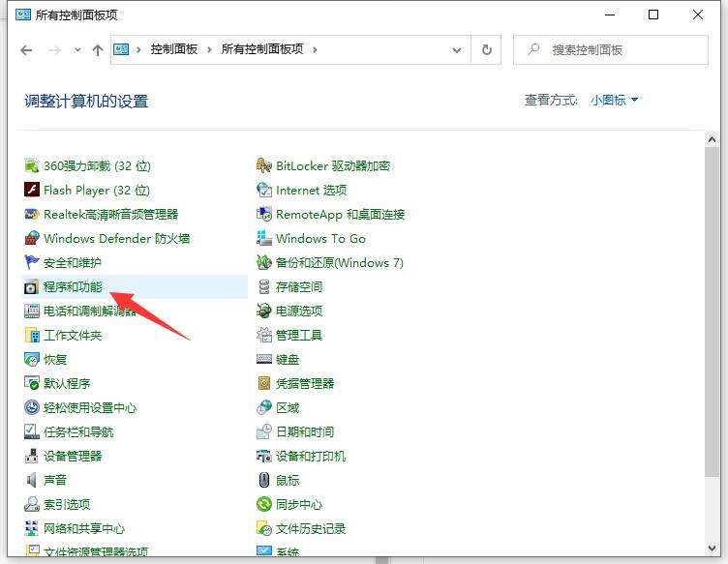Open the 电话和调制解调器 link
This screenshot has width=728, height=564.
click(90, 311)
